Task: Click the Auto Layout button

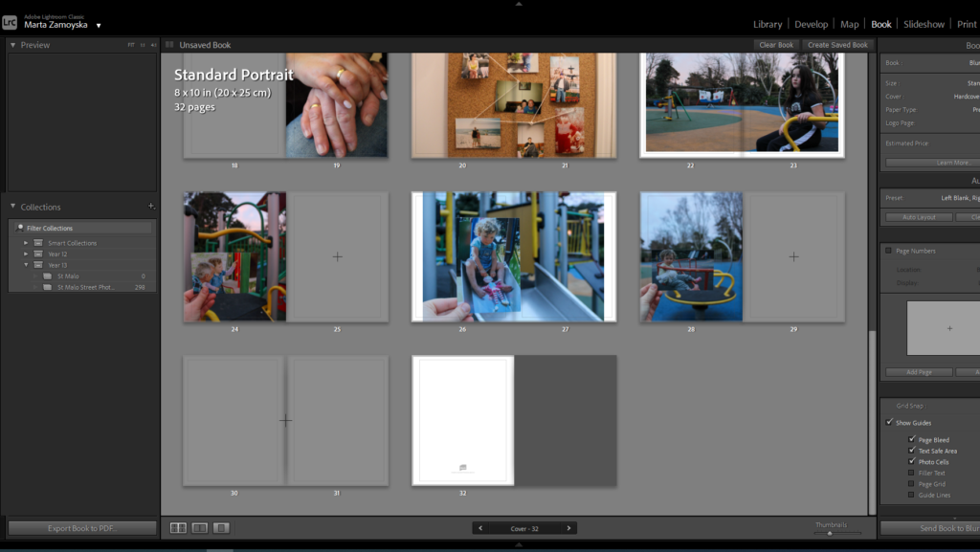Action: tap(919, 217)
